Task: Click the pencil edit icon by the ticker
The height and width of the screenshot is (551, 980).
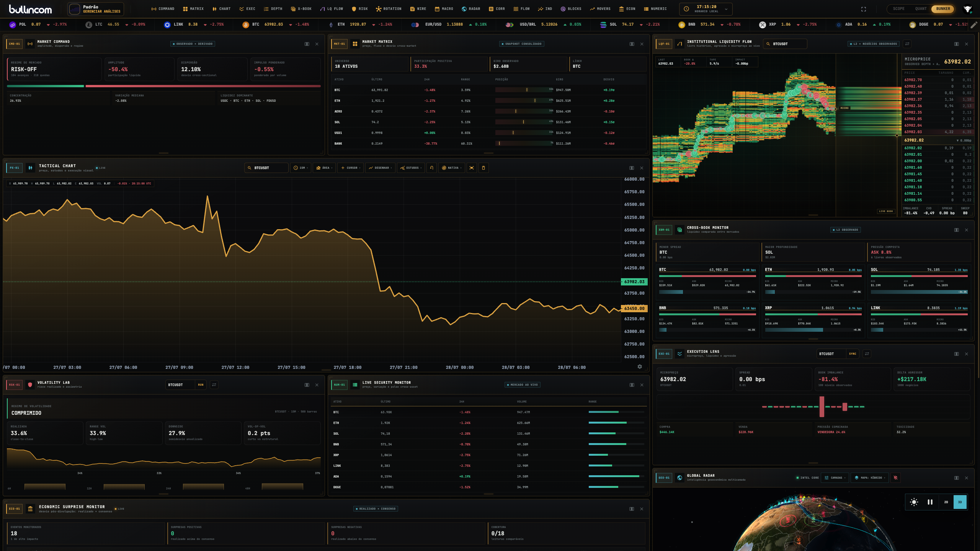Action: [x=974, y=25]
